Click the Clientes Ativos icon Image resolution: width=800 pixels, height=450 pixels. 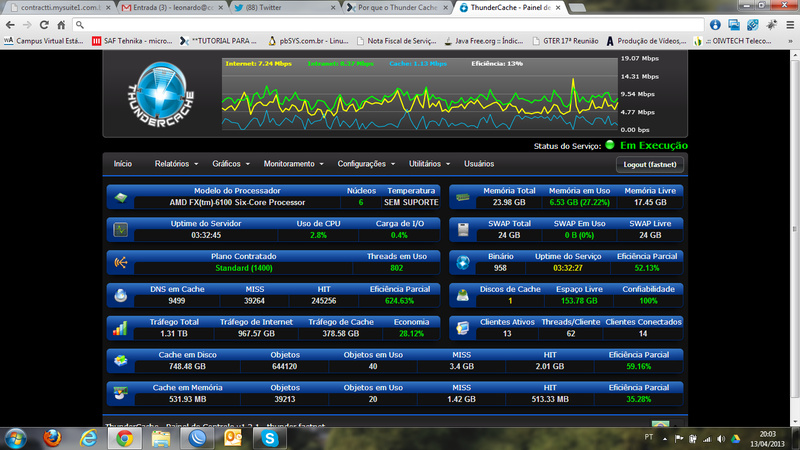coord(463,328)
